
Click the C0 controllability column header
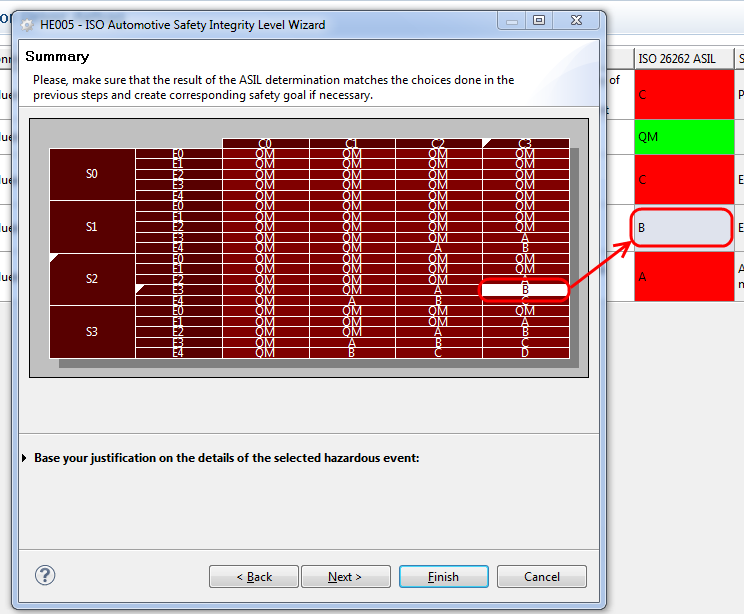tap(265, 143)
